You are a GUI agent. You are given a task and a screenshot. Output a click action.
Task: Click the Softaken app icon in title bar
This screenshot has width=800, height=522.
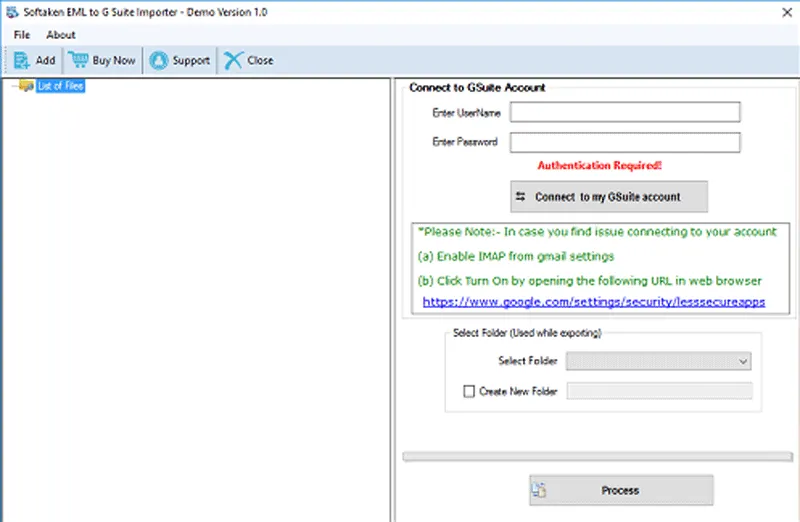pyautogui.click(x=12, y=12)
